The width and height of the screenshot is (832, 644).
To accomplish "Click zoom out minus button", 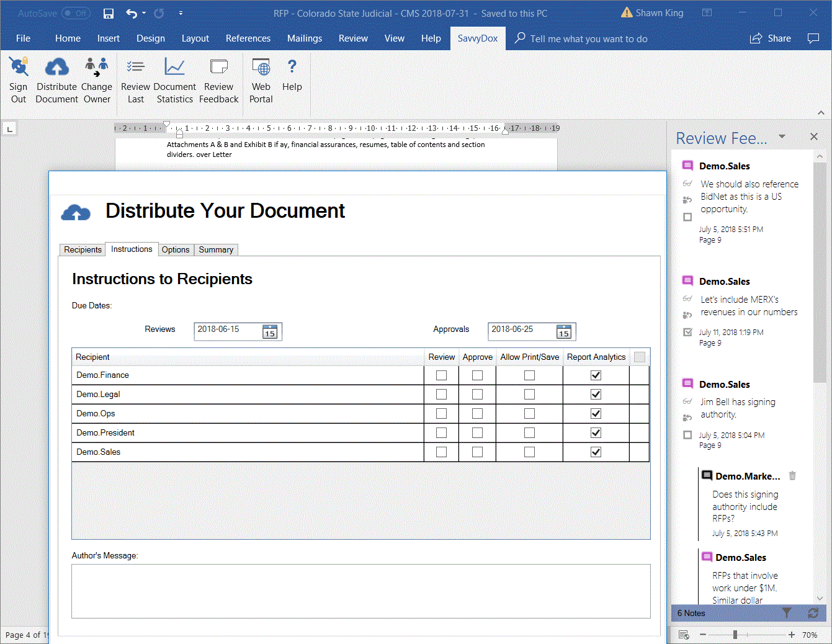I will pos(703,635).
